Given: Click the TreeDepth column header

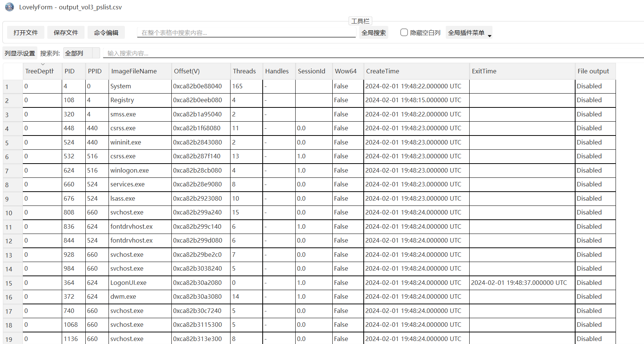Looking at the screenshot, I should point(42,71).
